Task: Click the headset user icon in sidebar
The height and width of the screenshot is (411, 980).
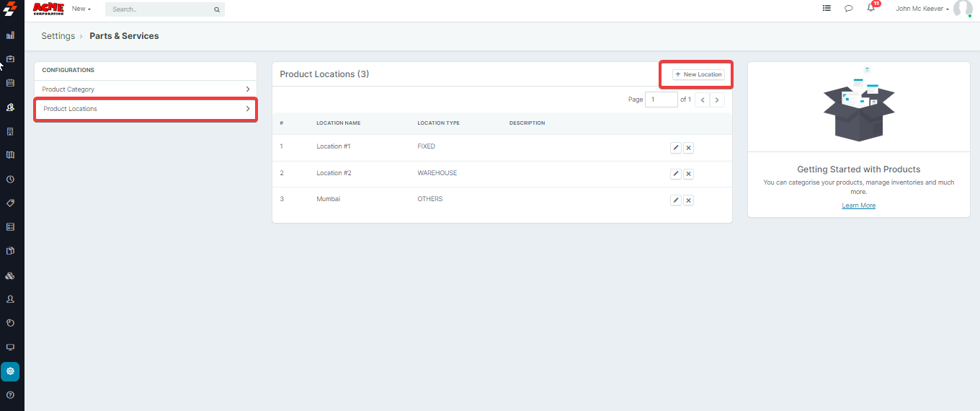Action: coord(10,107)
